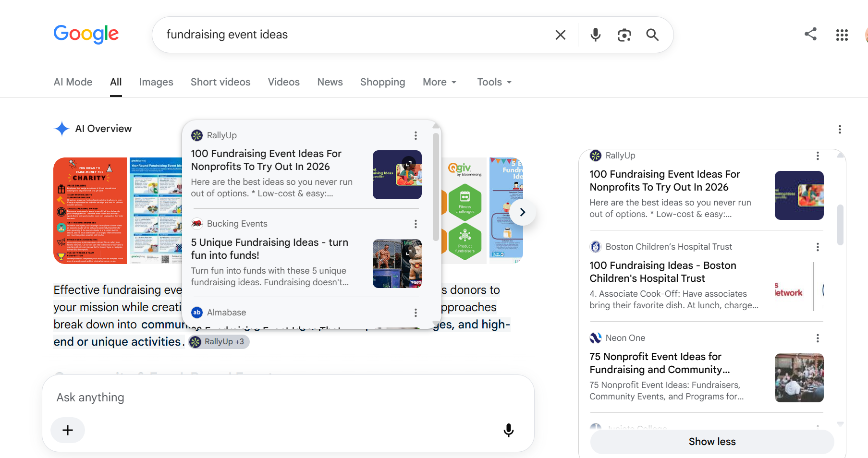This screenshot has height=458, width=868.
Task: Open the Qgiv green hexagon image
Action: (x=464, y=211)
